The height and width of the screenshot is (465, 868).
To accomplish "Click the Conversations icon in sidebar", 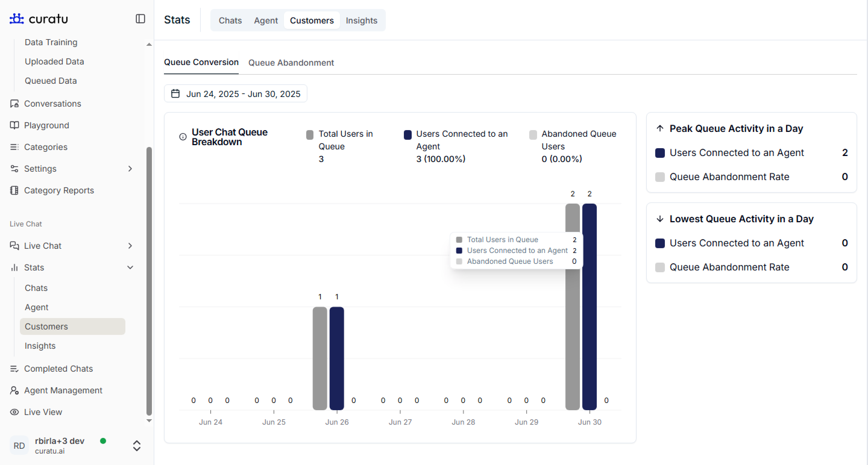I will pyautogui.click(x=14, y=103).
